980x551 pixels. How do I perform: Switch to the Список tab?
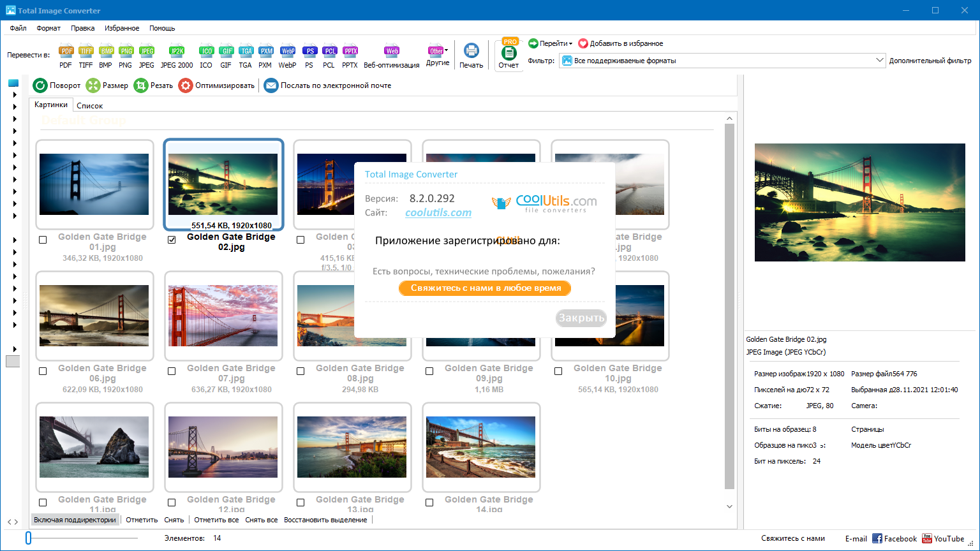[x=89, y=106]
